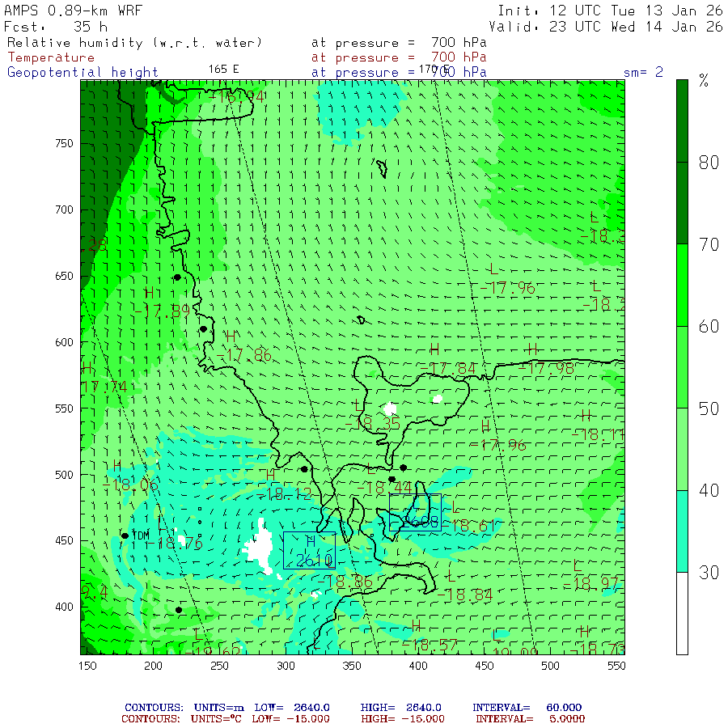Viewport: 728px width, 728px height.
Task: Click the 'TDM' station label
Action: pyautogui.click(x=141, y=535)
